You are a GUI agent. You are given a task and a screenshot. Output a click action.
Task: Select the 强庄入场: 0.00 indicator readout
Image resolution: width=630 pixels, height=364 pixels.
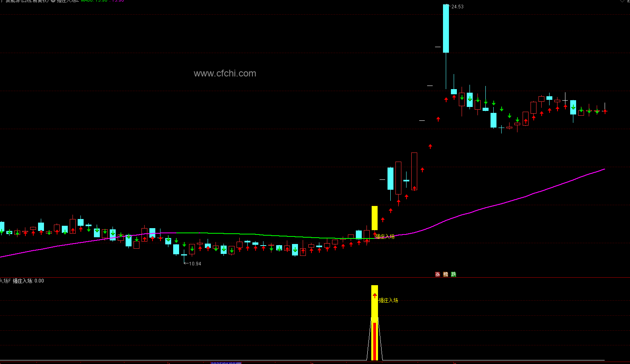click(28, 281)
